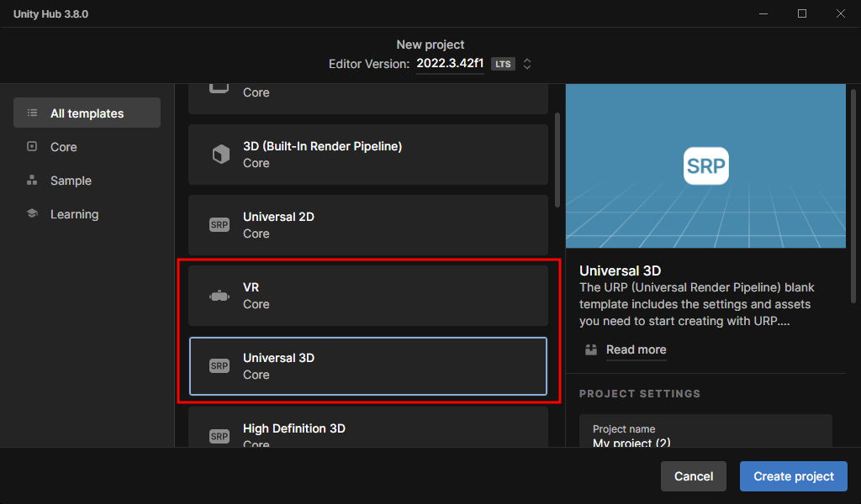Click the Editor Version 2022.3.42f1 field
This screenshot has width=861, height=504.
[450, 64]
